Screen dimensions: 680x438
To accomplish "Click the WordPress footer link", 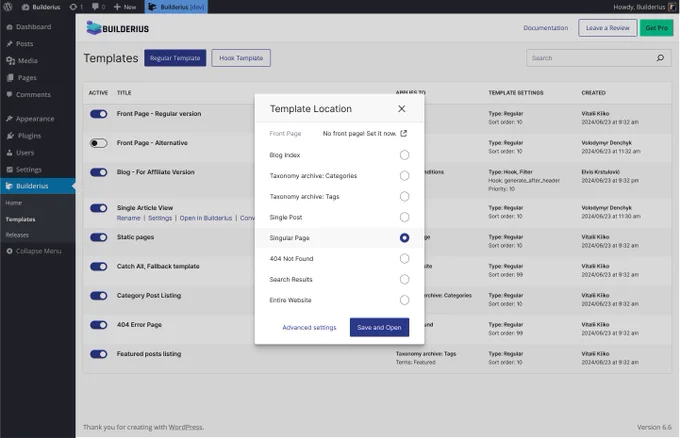I will coord(185,427).
